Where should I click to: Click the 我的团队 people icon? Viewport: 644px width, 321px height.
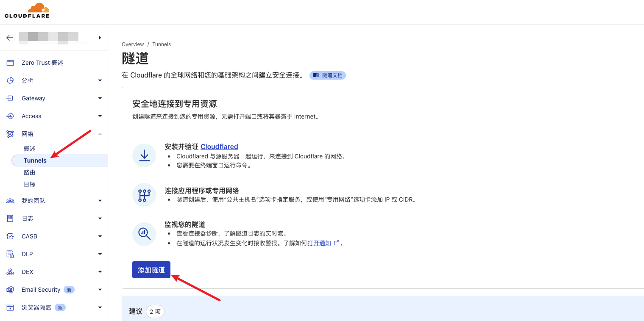pyautogui.click(x=10, y=201)
